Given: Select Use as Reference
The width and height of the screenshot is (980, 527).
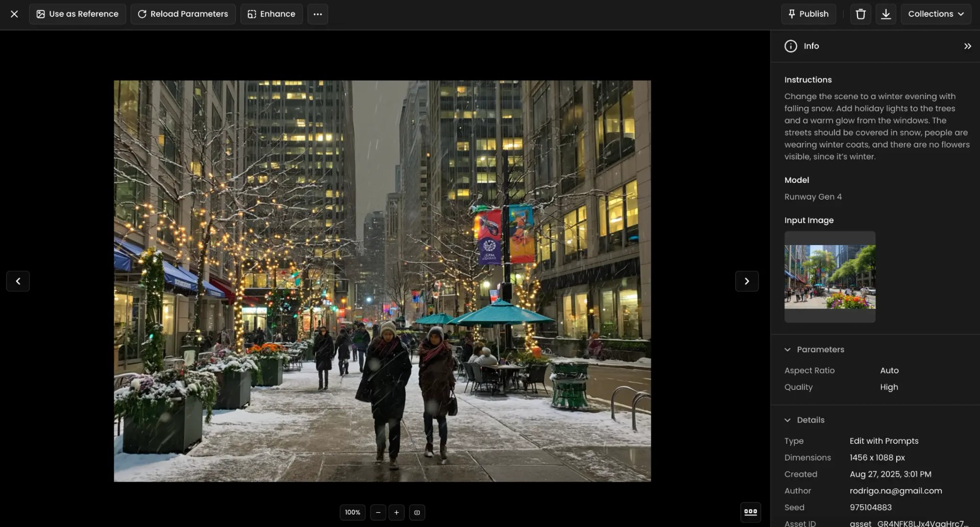Looking at the screenshot, I should [x=77, y=14].
